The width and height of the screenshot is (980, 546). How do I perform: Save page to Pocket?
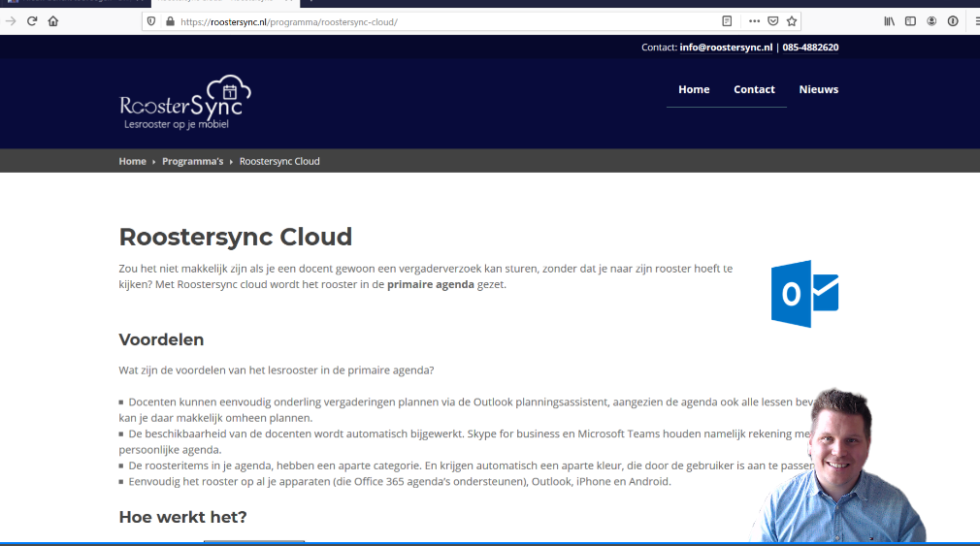click(773, 21)
